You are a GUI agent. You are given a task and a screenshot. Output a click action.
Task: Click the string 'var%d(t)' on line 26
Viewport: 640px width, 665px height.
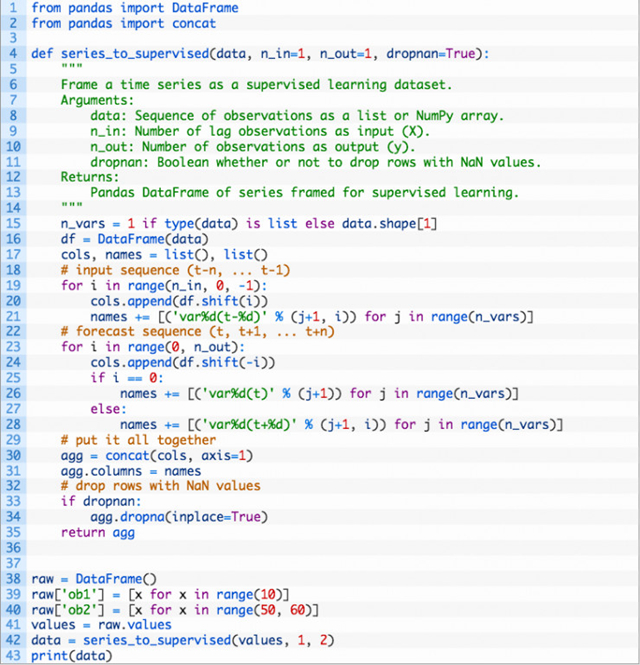tap(238, 393)
